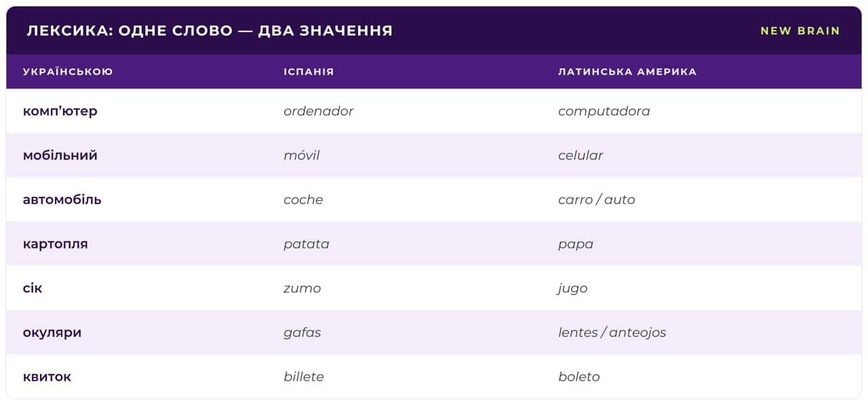
Task: Click the word celular
Action: click(580, 155)
